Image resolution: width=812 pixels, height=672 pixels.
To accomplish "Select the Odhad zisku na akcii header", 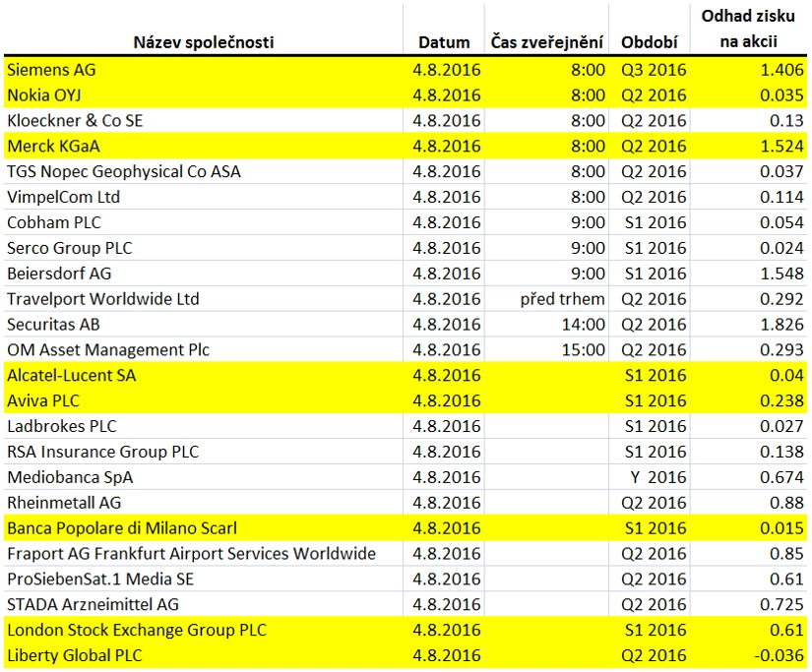I will point(748,29).
